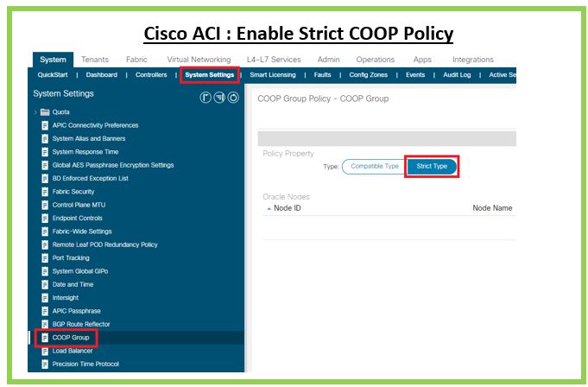Click the Quota folder icon
The image size is (588, 387).
click(x=44, y=111)
